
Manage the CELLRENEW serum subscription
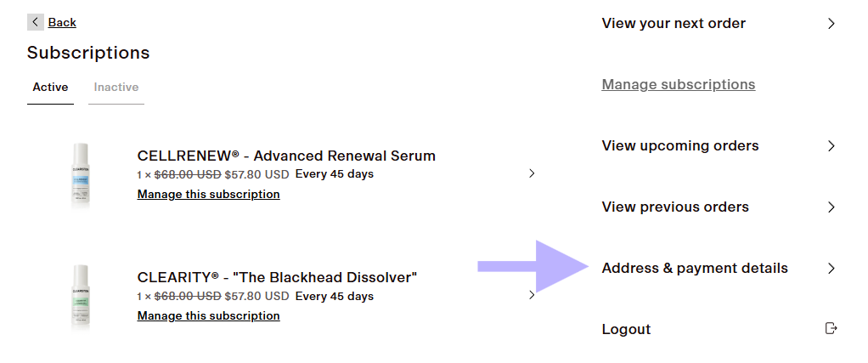tap(208, 195)
